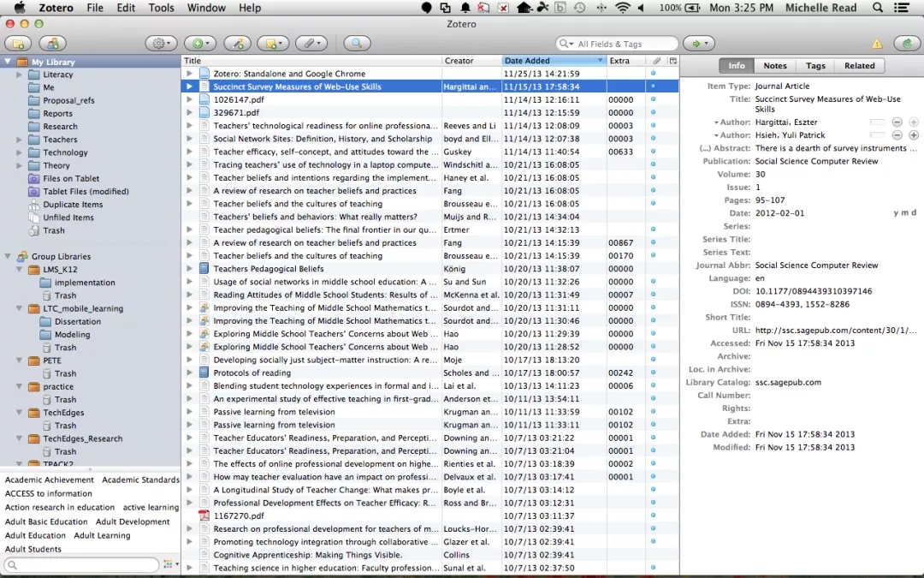Image resolution: width=924 pixels, height=578 pixels.
Task: Sort items by the Creator column header
Action: coord(471,61)
